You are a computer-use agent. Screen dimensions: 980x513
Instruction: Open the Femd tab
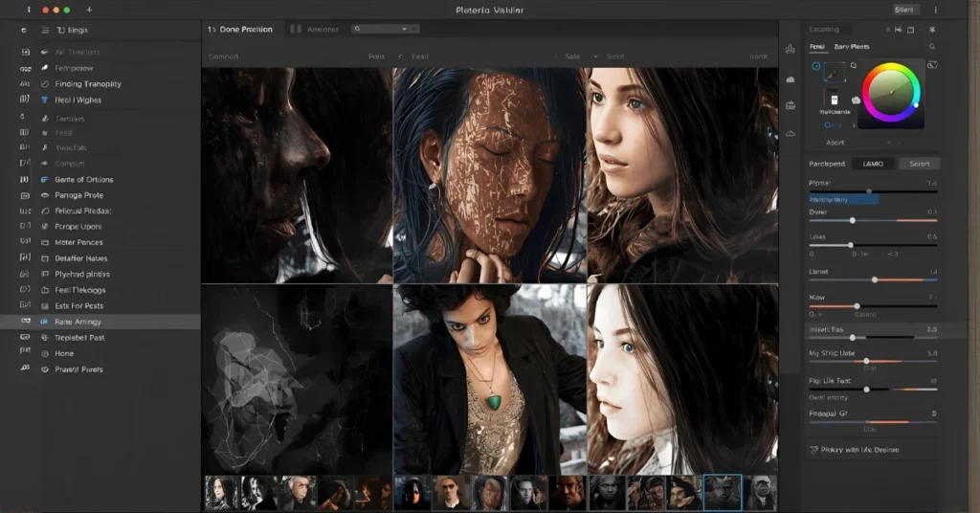click(817, 46)
